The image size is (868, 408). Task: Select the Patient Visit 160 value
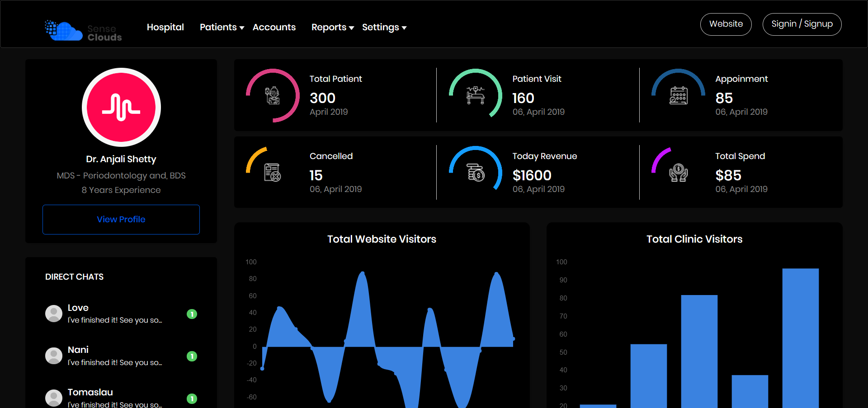tap(523, 98)
